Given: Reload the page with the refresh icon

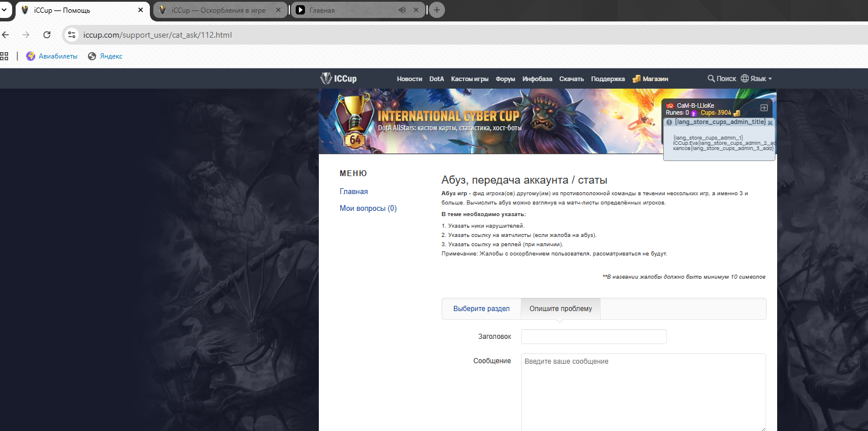Looking at the screenshot, I should tap(47, 35).
